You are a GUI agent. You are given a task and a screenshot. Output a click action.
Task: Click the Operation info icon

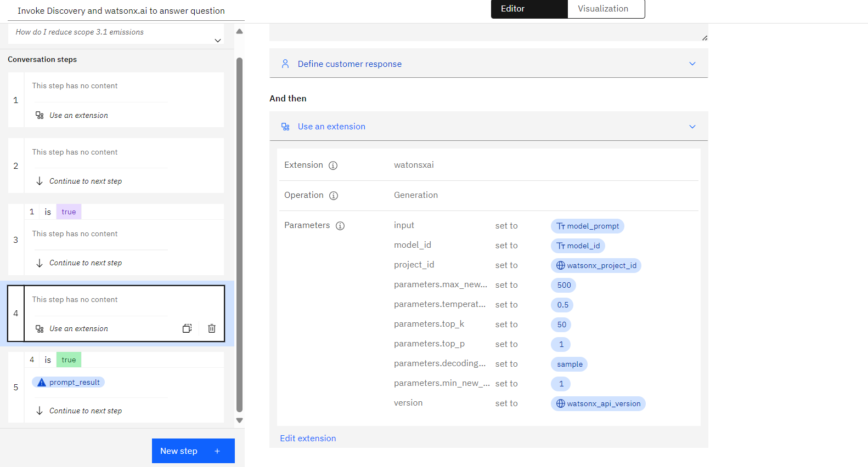coord(334,196)
